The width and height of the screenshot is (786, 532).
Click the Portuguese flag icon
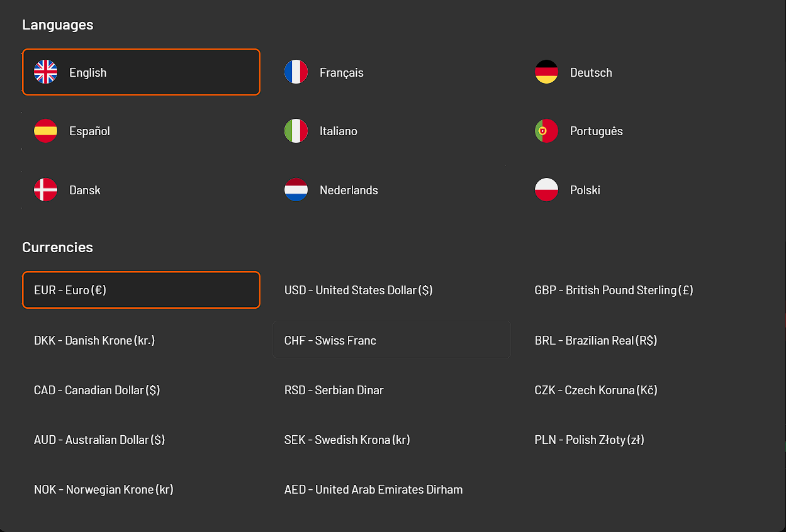coord(546,131)
